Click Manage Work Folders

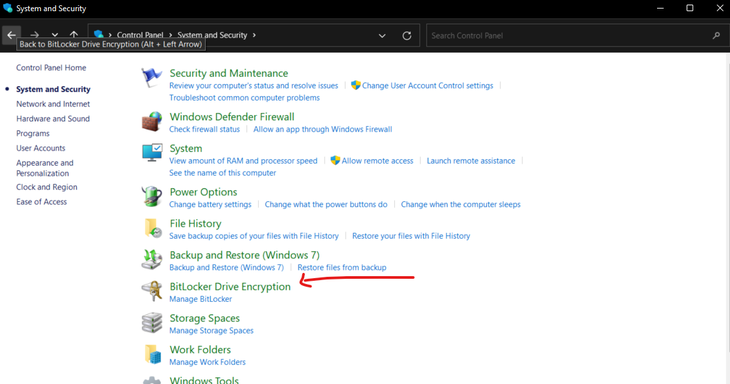point(207,362)
